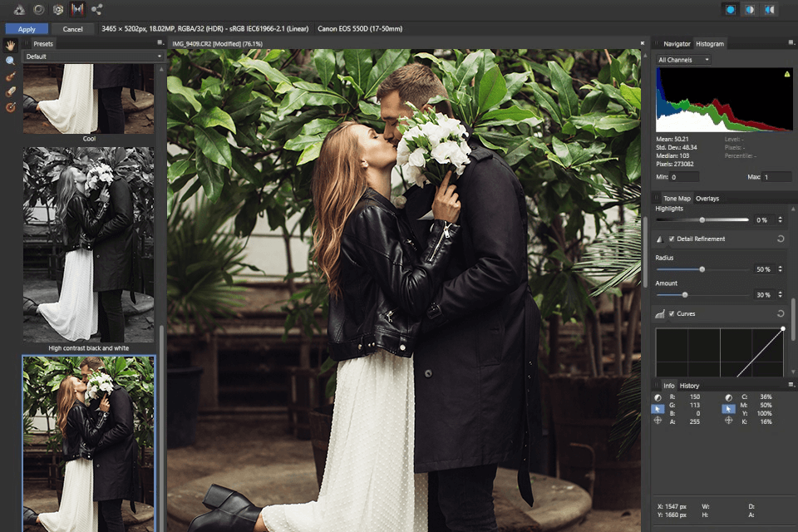The width and height of the screenshot is (798, 532).
Task: Click the Highlights 0 % value field
Action: coord(764,220)
